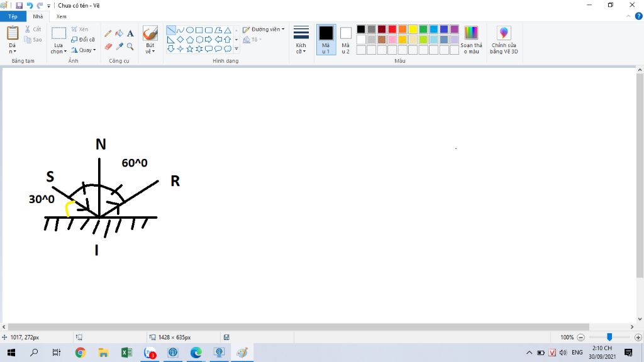Choose the Five-point star shape

(190, 49)
